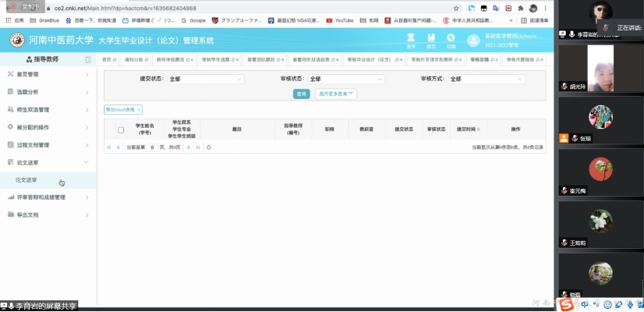
Task: Click the 切换 switch icon in the header
Action: (x=450, y=39)
